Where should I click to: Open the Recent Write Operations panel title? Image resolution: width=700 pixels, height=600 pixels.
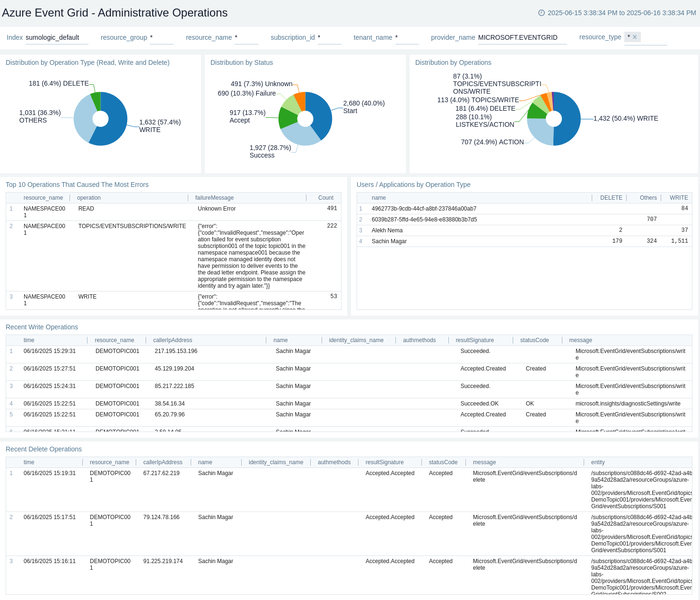click(x=42, y=327)
